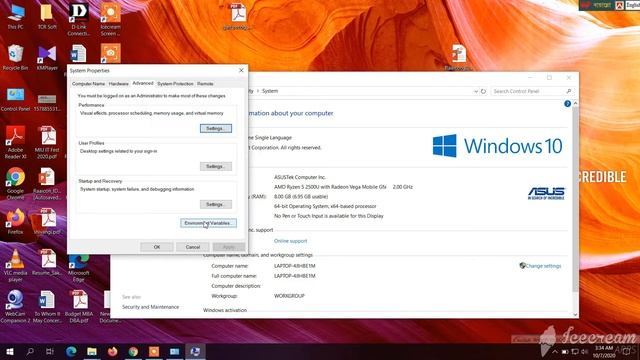This screenshot has height=360, width=640.
Task: Click network icon in system tray
Action: click(x=575, y=351)
